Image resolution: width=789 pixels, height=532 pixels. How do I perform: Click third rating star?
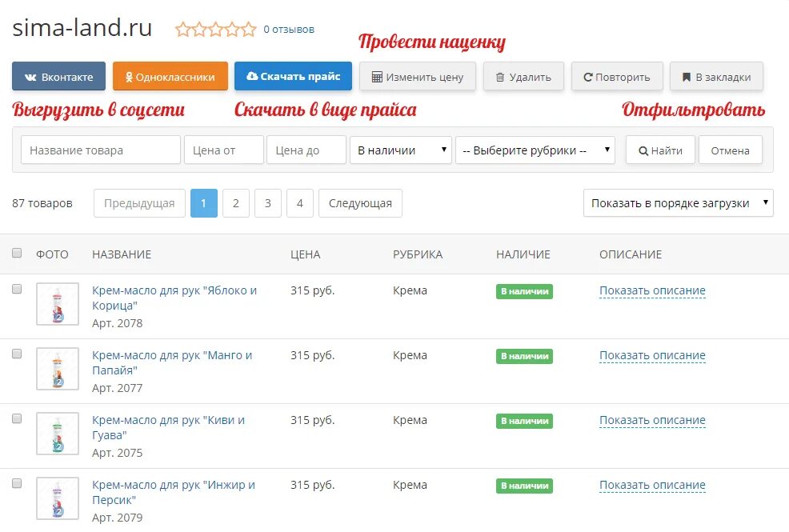[216, 30]
